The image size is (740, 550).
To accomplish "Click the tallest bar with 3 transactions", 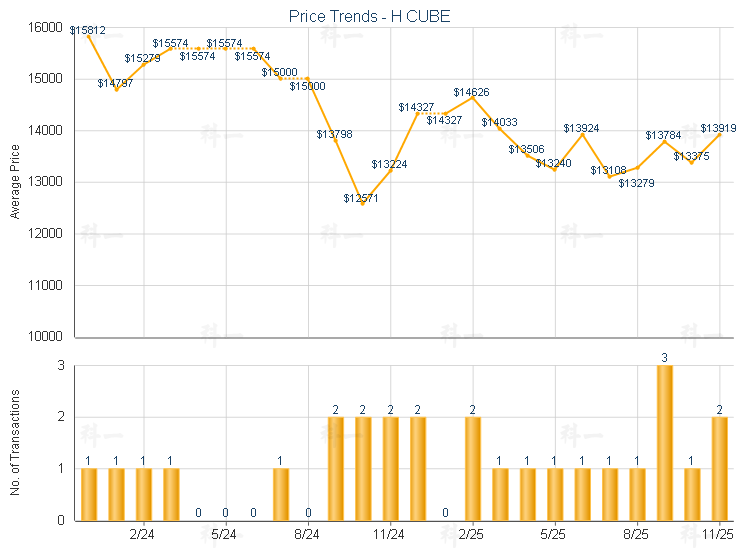I will point(664,442).
